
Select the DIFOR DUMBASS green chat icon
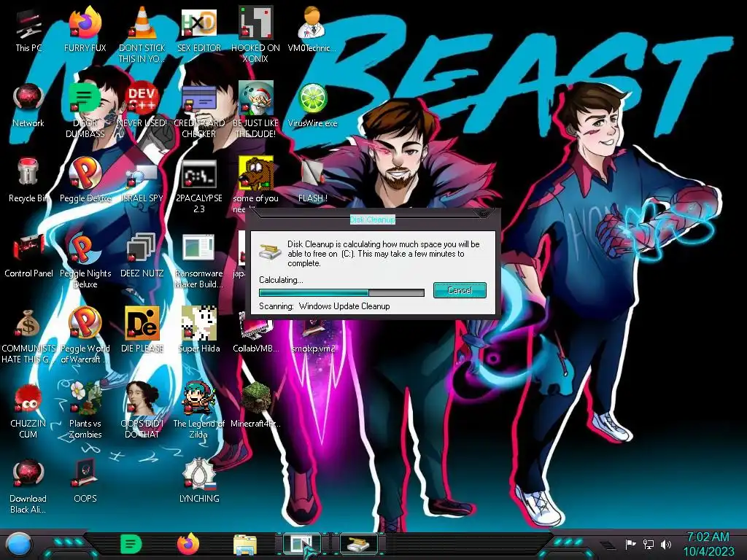tap(85, 99)
